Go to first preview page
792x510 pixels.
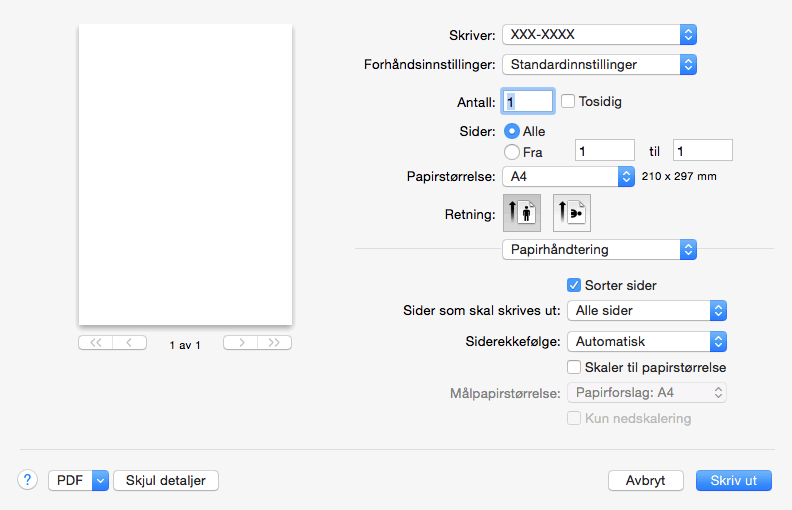[x=95, y=342]
